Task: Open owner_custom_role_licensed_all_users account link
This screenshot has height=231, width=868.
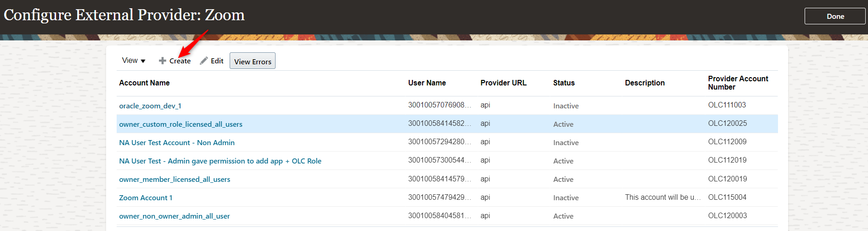Action: (x=180, y=124)
